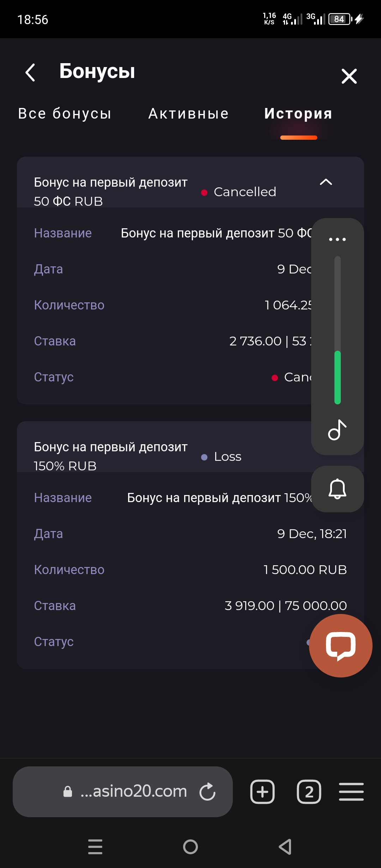Collapse the cancelled 50 ФС bonus card
Image resolution: width=381 pixels, height=868 pixels.
[326, 182]
